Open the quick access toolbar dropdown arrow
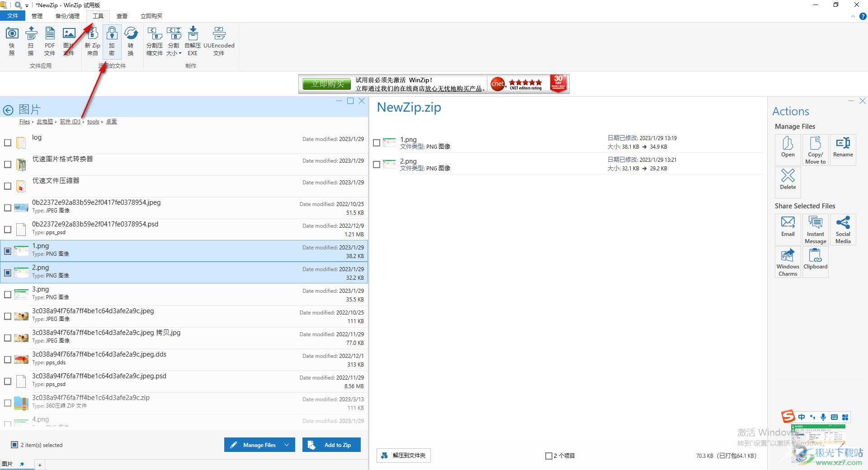868x470 pixels. pyautogui.click(x=27, y=5)
